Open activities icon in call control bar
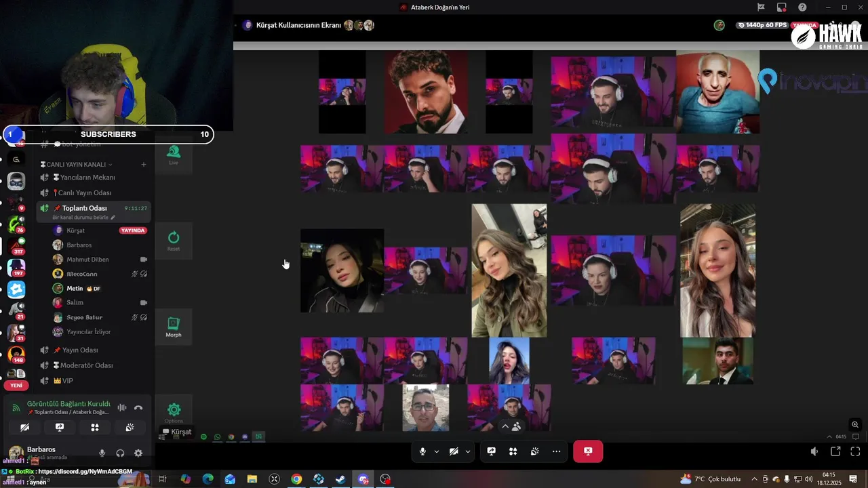The image size is (868, 488). click(513, 451)
